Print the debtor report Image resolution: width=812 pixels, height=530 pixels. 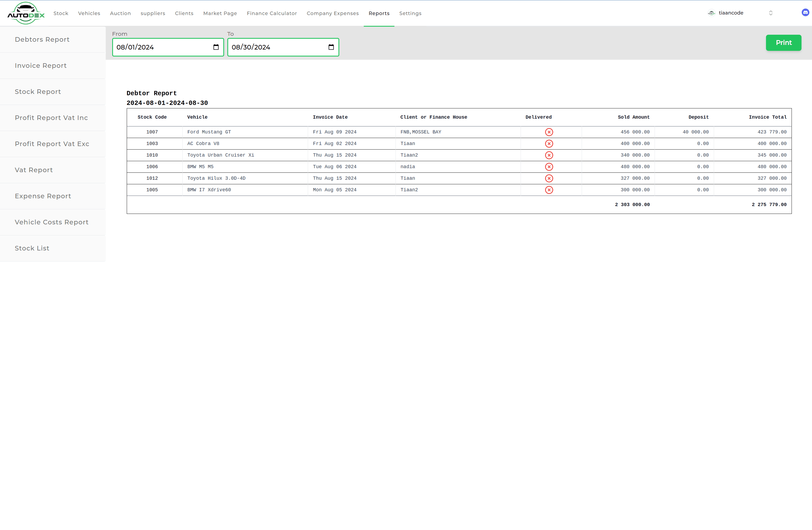784,43
